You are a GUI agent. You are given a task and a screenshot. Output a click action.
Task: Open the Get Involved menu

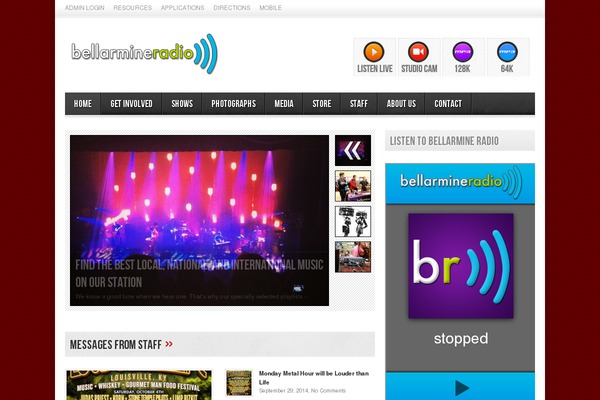(131, 104)
